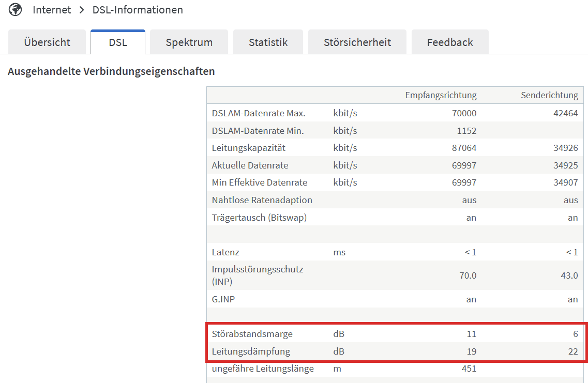Open the Internet breadcrumb link
The width and height of the screenshot is (588, 383).
[52, 10]
